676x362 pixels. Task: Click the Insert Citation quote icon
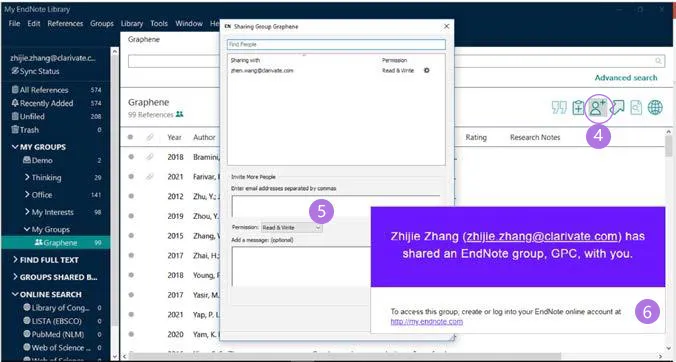point(559,108)
